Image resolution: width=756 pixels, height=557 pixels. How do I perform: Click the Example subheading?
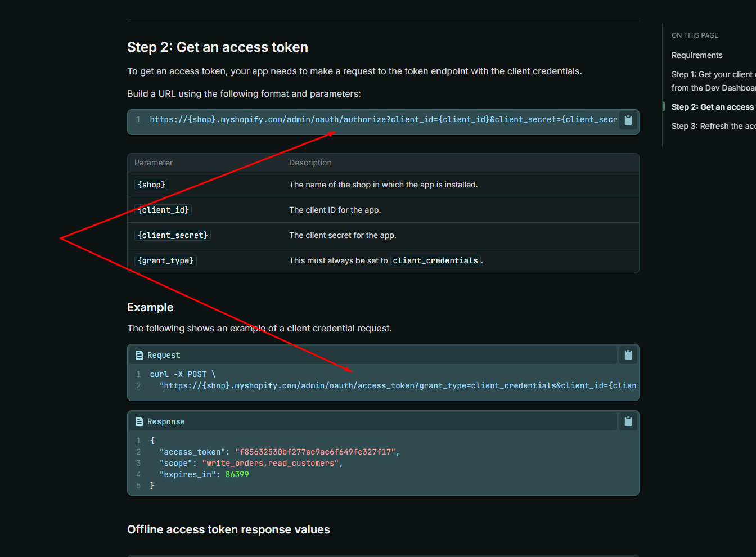pyautogui.click(x=150, y=307)
